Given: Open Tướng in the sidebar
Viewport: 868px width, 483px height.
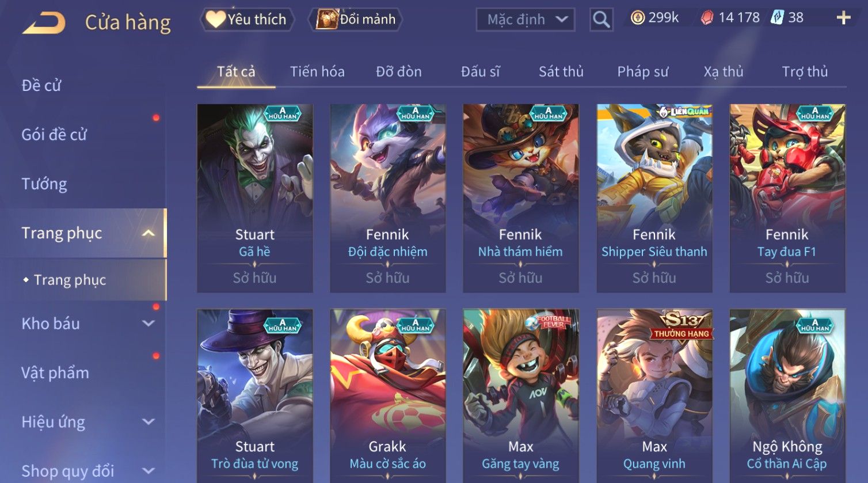Looking at the screenshot, I should 44,184.
